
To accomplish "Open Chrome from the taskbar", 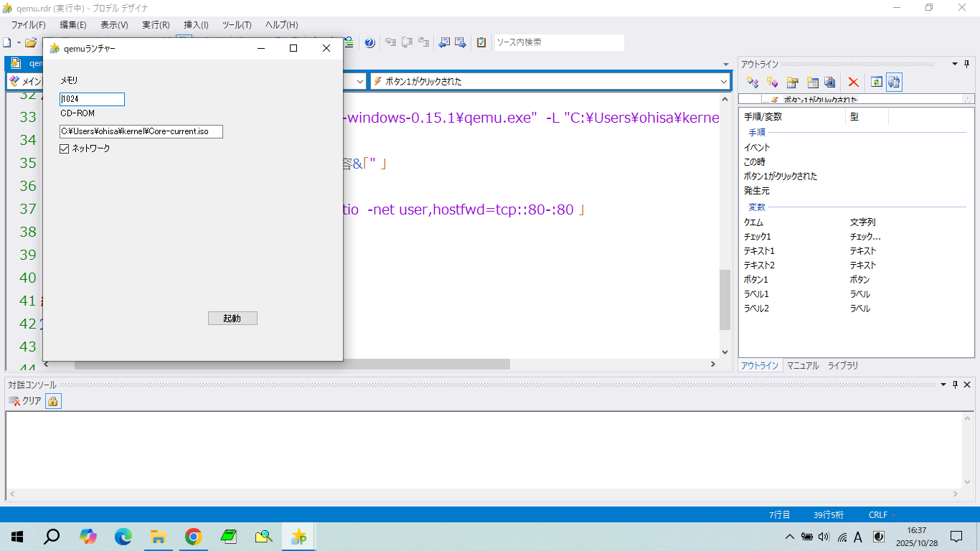I will click(193, 536).
